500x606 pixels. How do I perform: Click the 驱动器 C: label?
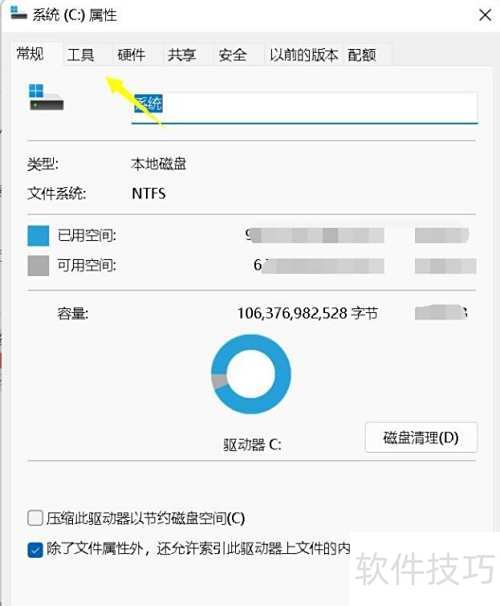click(252, 444)
